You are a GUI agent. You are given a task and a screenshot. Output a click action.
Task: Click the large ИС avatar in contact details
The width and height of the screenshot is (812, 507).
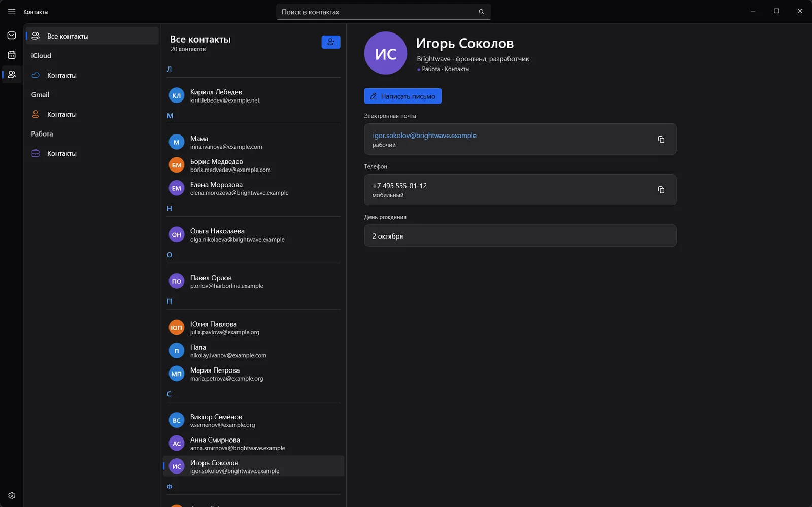386,53
